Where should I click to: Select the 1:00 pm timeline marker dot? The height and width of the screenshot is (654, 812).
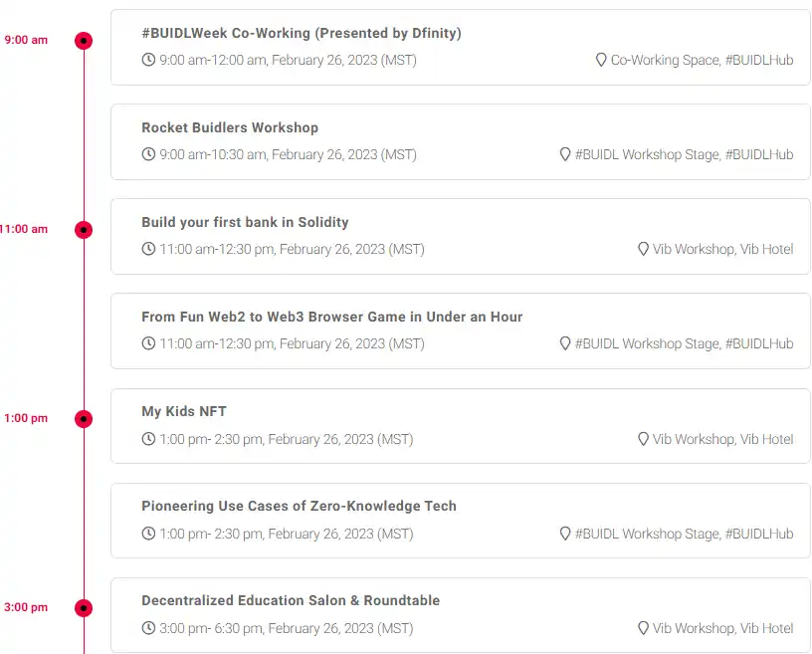(x=84, y=419)
